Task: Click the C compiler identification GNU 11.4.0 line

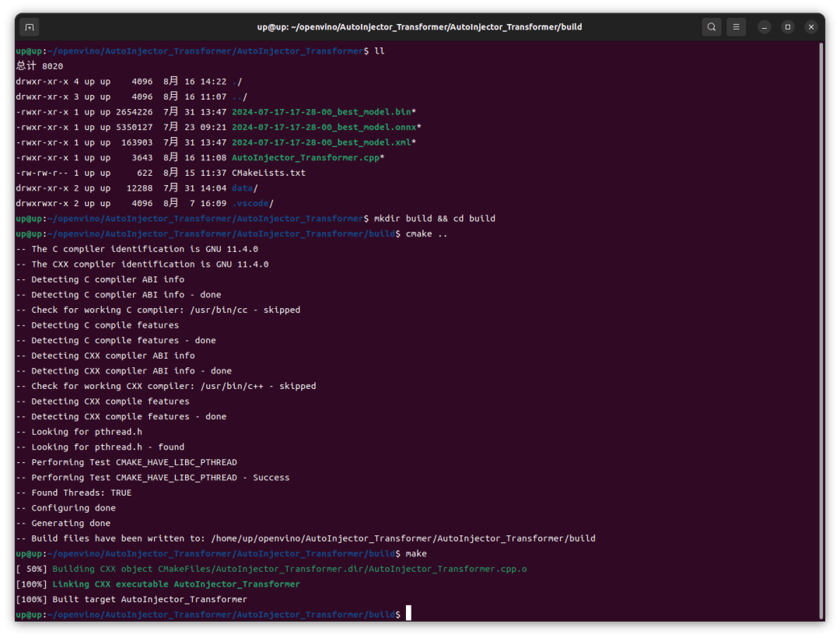Action: pyautogui.click(x=137, y=249)
